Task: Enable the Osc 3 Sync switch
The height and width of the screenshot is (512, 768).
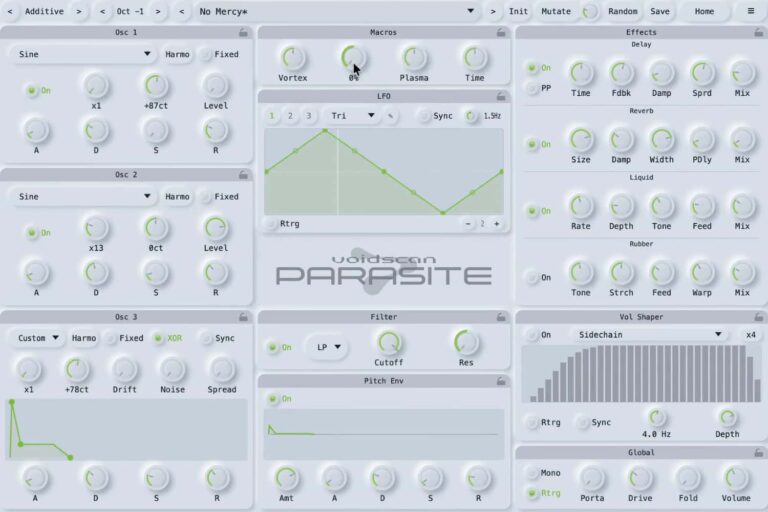Action: (219, 338)
